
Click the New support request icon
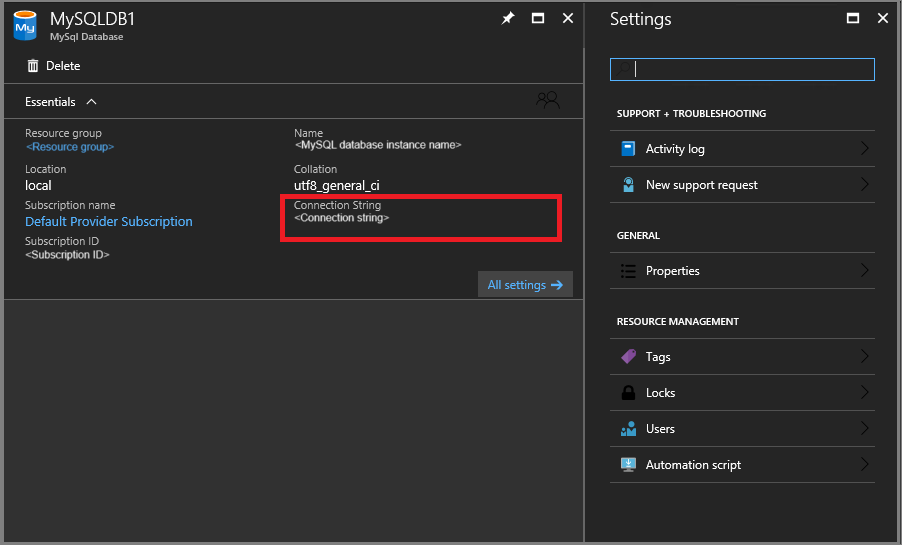(628, 185)
